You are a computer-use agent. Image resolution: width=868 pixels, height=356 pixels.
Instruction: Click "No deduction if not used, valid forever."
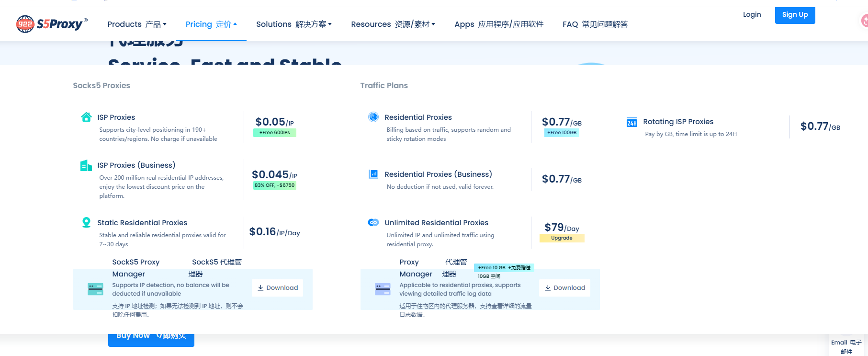[x=440, y=187]
